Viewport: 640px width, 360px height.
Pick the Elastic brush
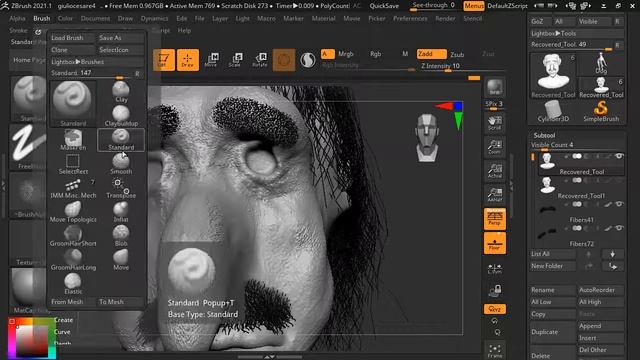(73, 284)
